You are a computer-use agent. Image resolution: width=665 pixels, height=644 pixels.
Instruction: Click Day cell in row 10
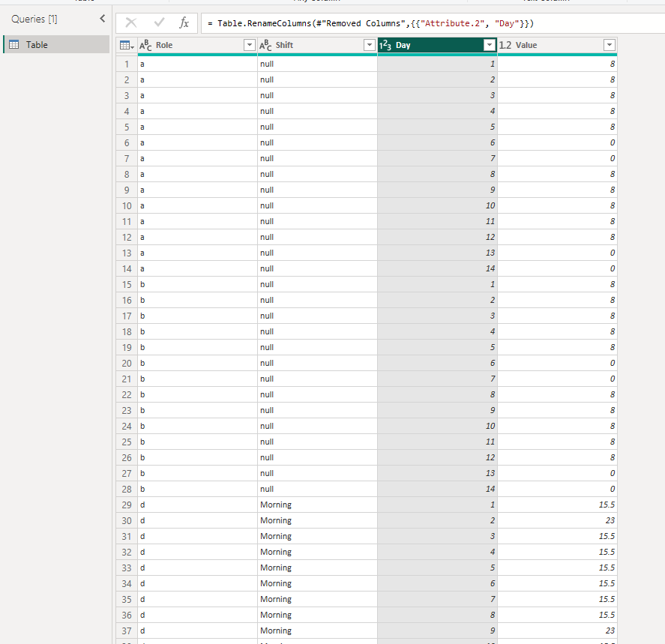pyautogui.click(x=437, y=205)
